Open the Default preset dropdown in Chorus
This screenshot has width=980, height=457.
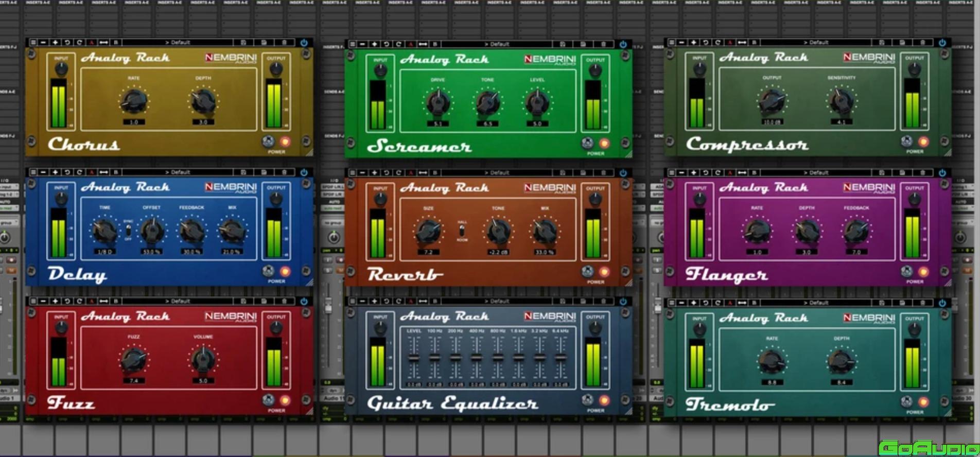click(178, 42)
